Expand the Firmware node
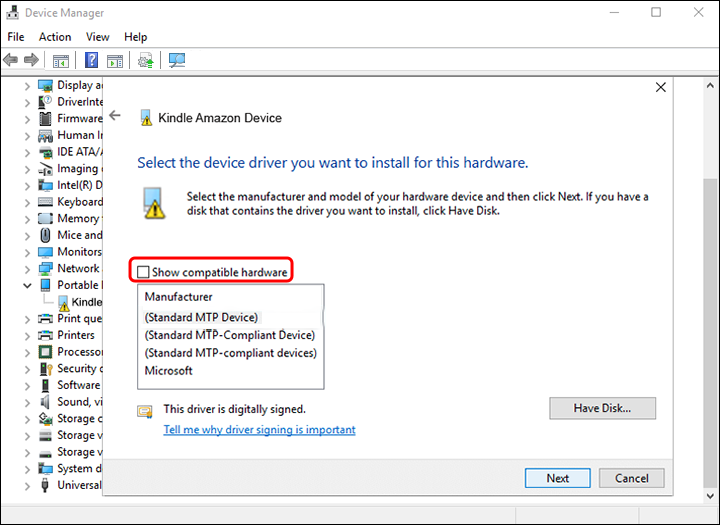Image resolution: width=720 pixels, height=525 pixels. point(28,119)
